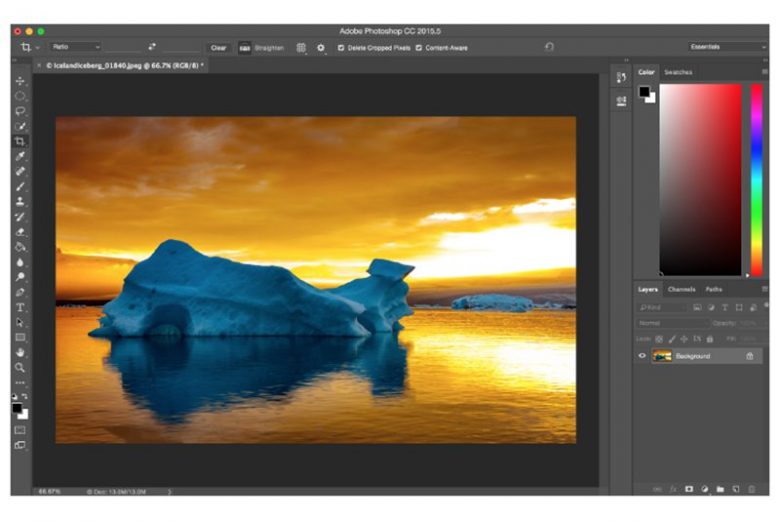
Task: Select the Brush tool
Action: (20, 186)
